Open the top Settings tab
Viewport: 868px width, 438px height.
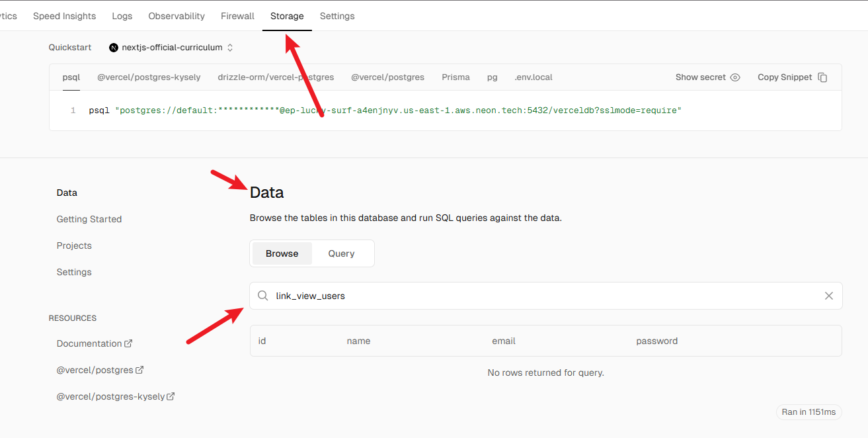pyautogui.click(x=337, y=16)
